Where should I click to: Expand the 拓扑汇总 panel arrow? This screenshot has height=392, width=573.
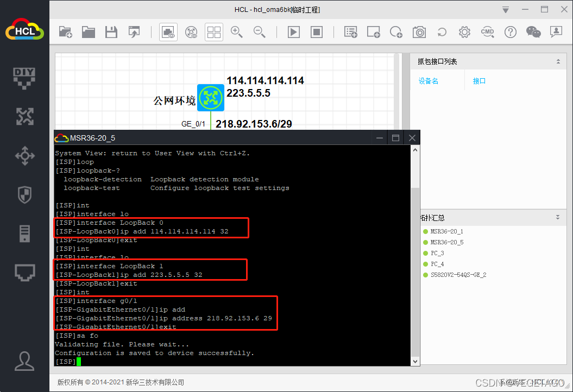coord(558,217)
